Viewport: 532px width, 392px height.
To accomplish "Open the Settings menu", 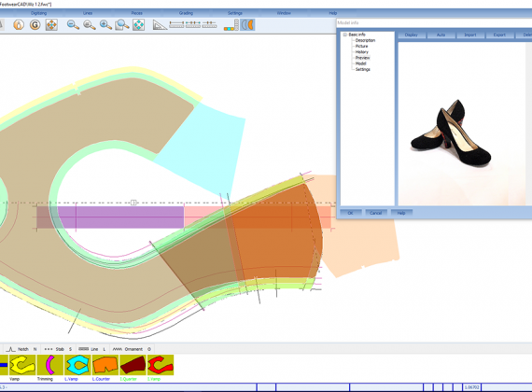I will 235,13.
